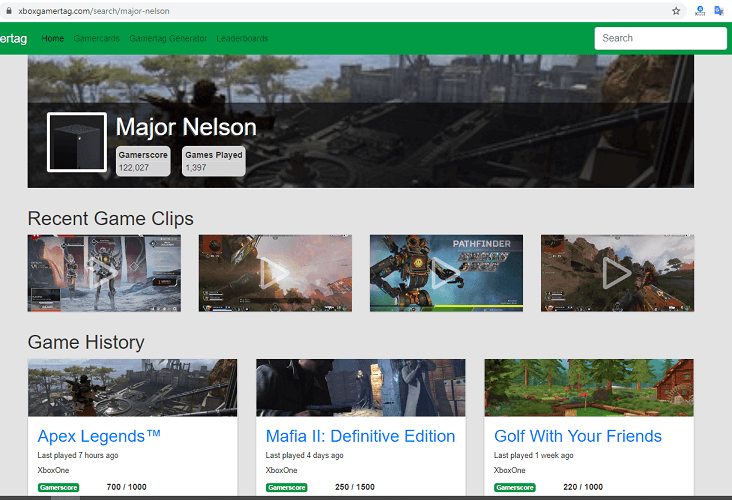
Task: Click the bookmark star icon in address bar
Action: [x=676, y=11]
